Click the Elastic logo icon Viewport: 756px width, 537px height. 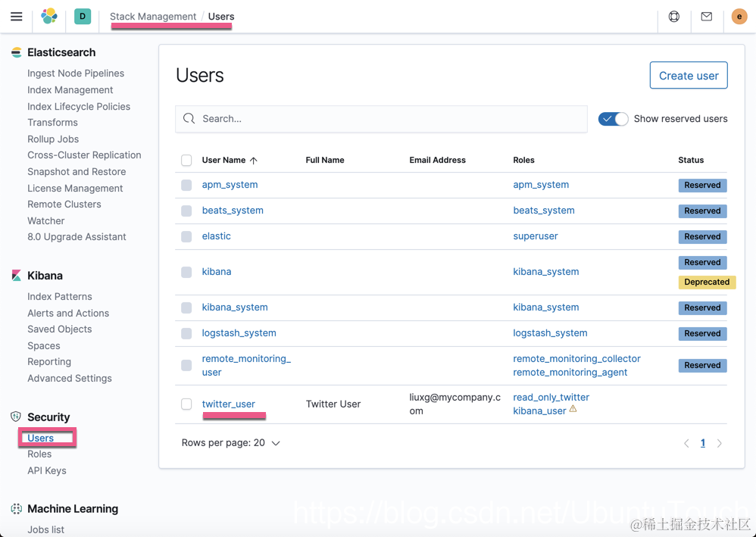(x=49, y=17)
